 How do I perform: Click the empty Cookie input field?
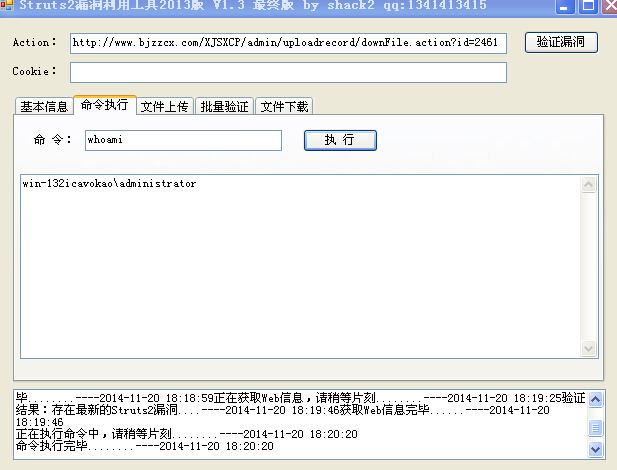coord(288,72)
